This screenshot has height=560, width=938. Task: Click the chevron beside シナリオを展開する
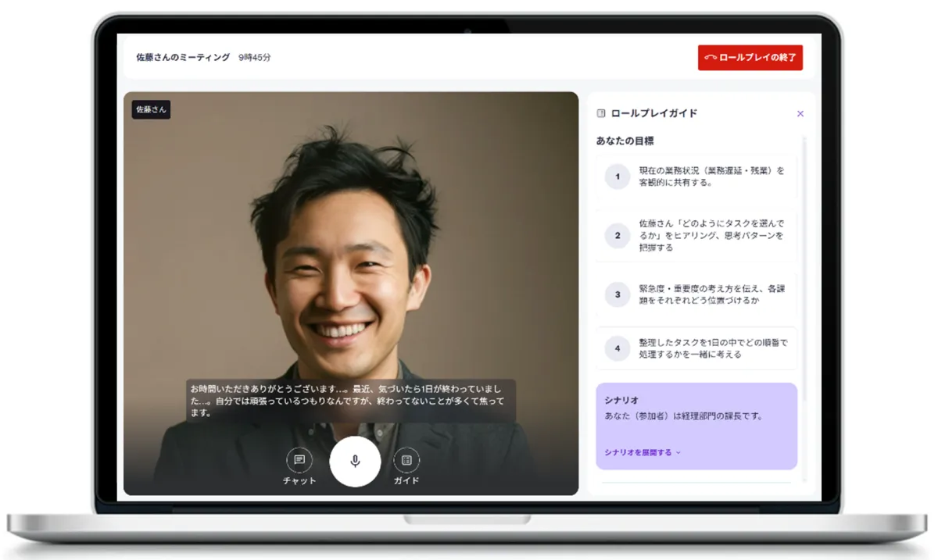[x=678, y=452]
